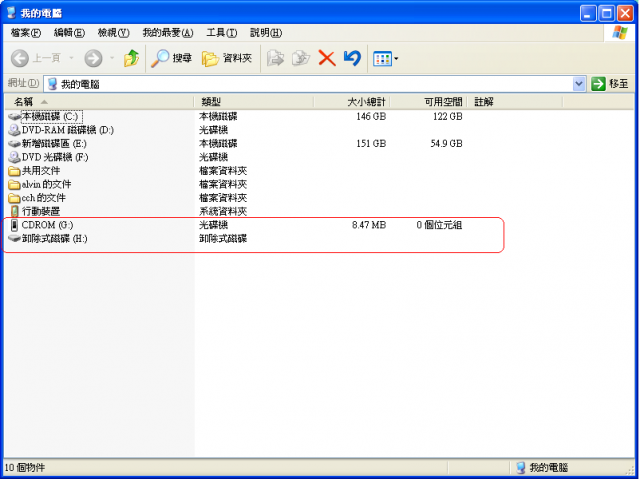The image size is (640, 479).
Task: Sort by 名稱 column header
Action: 99,102
